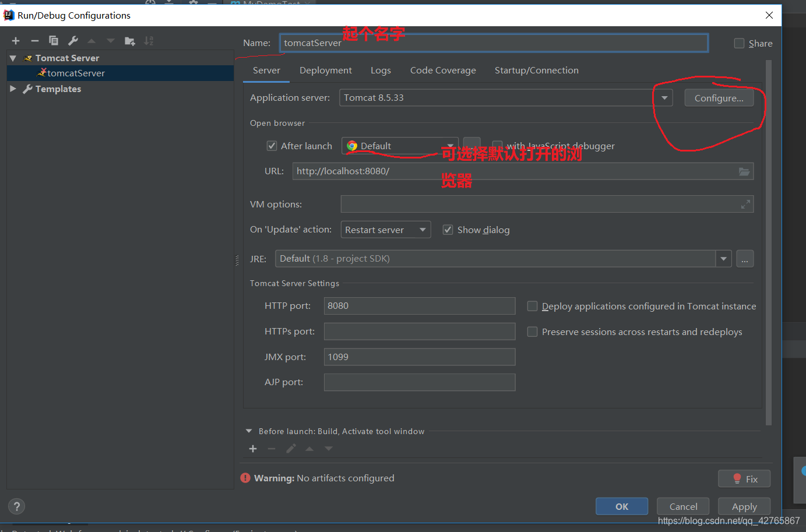
Task: Remove selected configuration with minus icon
Action: (x=35, y=41)
